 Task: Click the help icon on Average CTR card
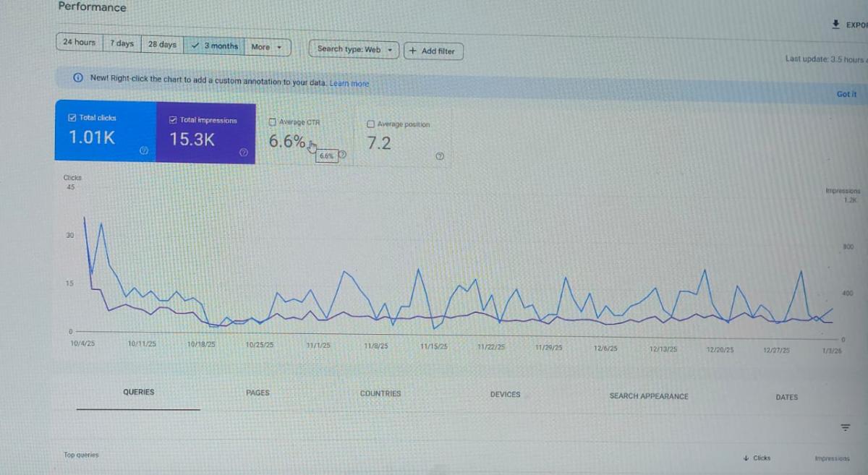[342, 155]
